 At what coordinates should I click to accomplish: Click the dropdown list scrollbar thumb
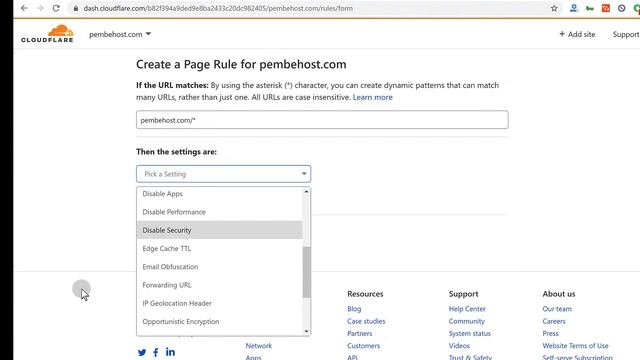[x=306, y=272]
